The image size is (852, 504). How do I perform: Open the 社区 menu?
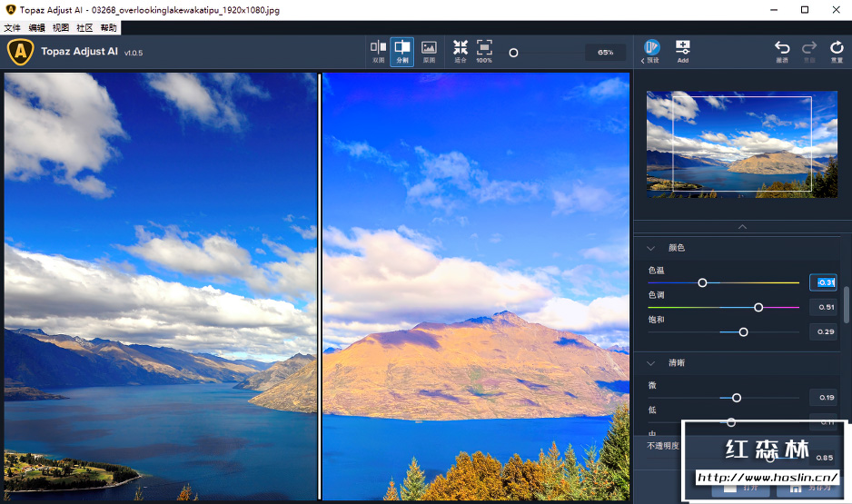[x=84, y=28]
